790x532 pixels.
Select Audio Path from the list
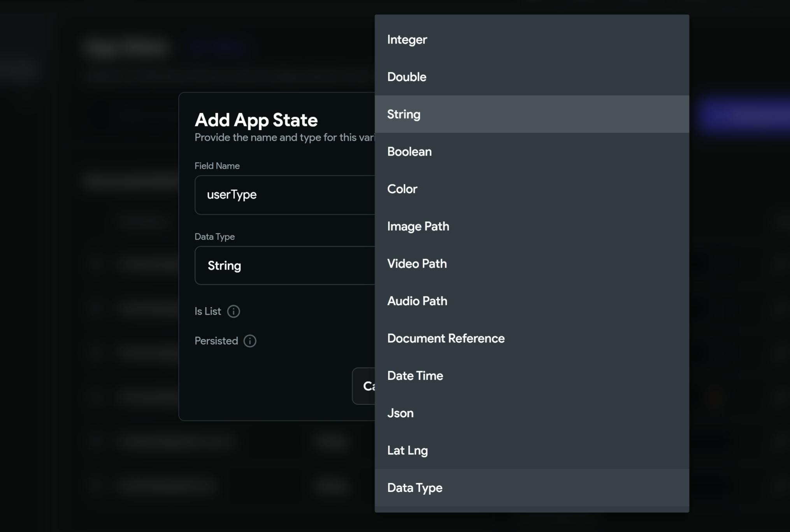(417, 301)
